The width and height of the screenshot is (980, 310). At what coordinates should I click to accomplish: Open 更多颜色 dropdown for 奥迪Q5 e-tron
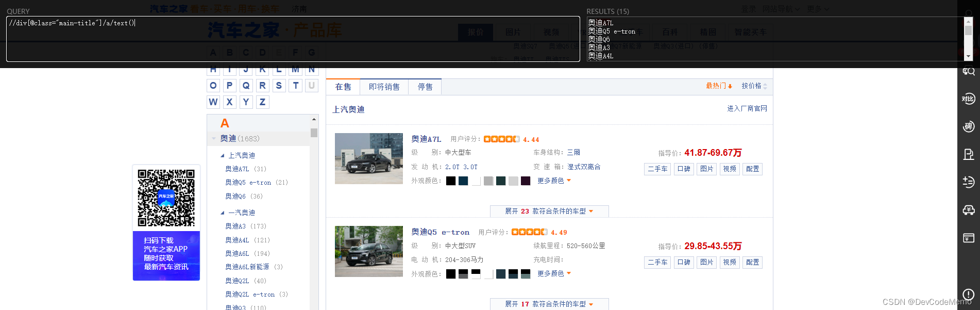pos(554,273)
